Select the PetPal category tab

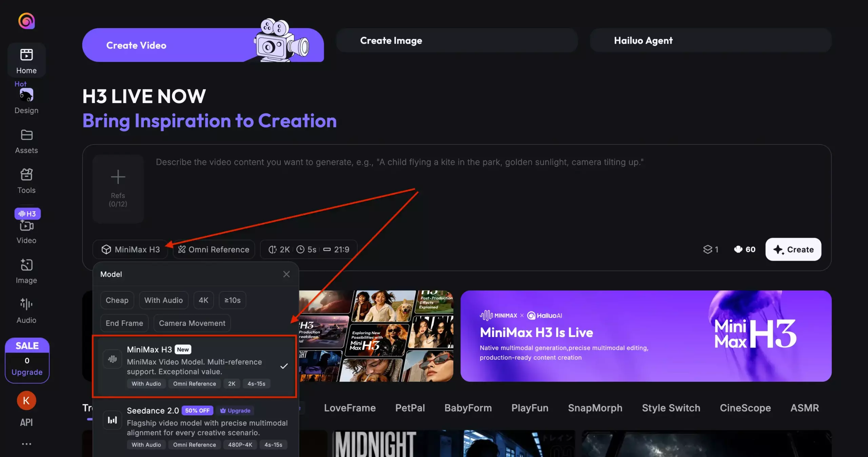tap(410, 408)
